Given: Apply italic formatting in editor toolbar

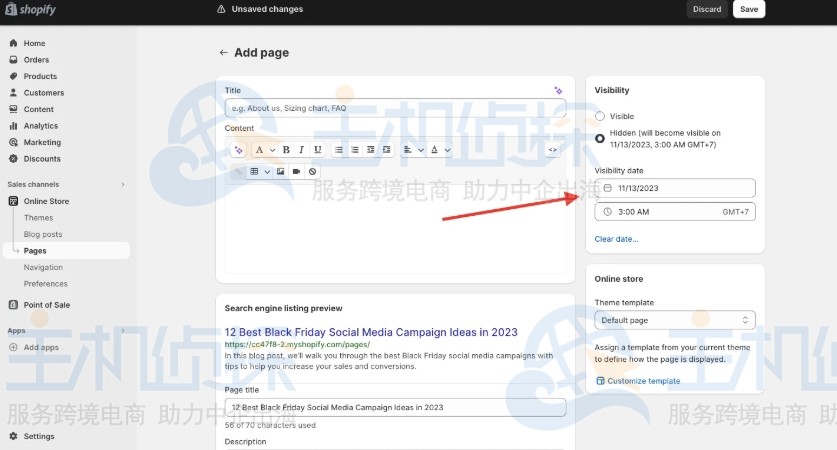Looking at the screenshot, I should point(302,150).
